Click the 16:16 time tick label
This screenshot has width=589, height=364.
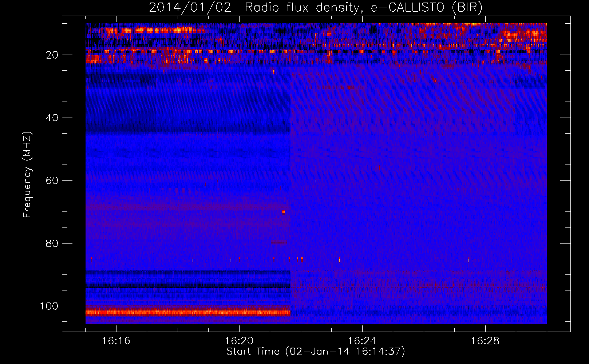[x=116, y=341]
